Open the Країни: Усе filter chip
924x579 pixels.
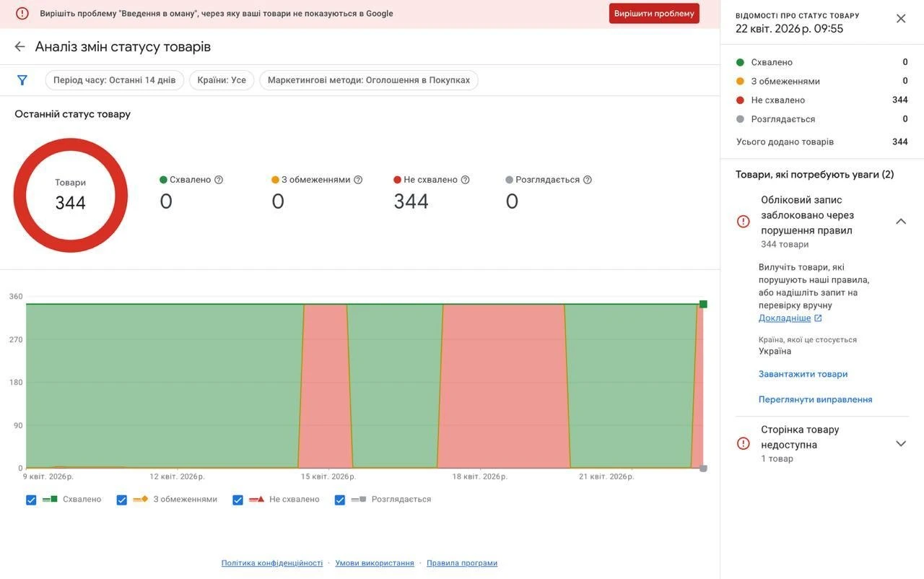(222, 80)
